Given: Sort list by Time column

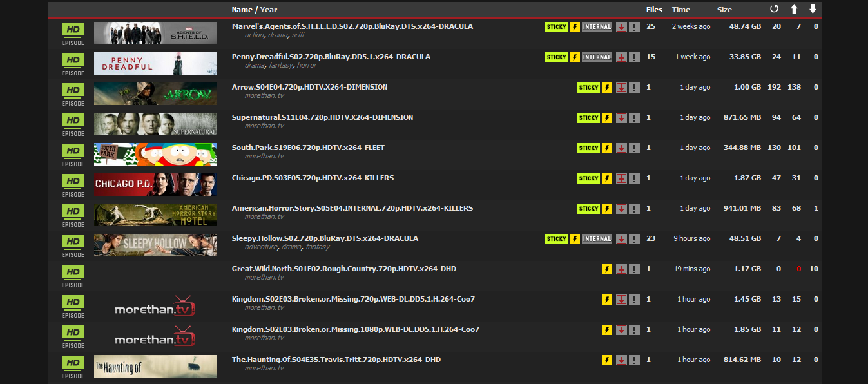Looking at the screenshot, I should pos(681,10).
